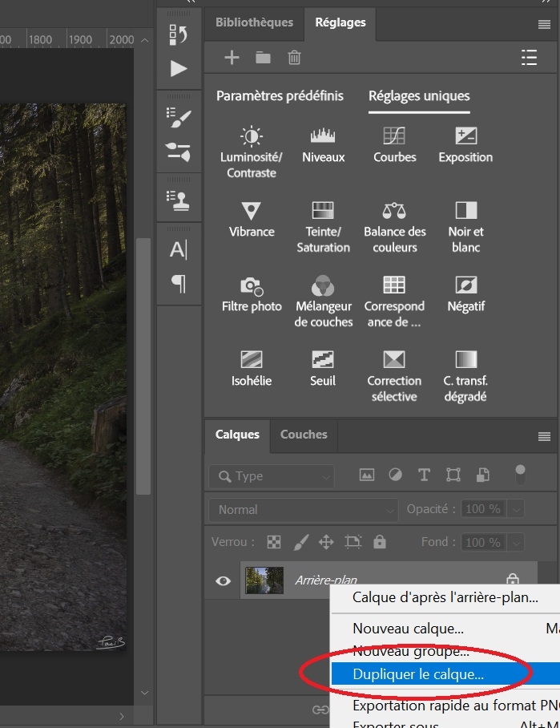Open the Réglages panel flyout menu

coord(544,24)
